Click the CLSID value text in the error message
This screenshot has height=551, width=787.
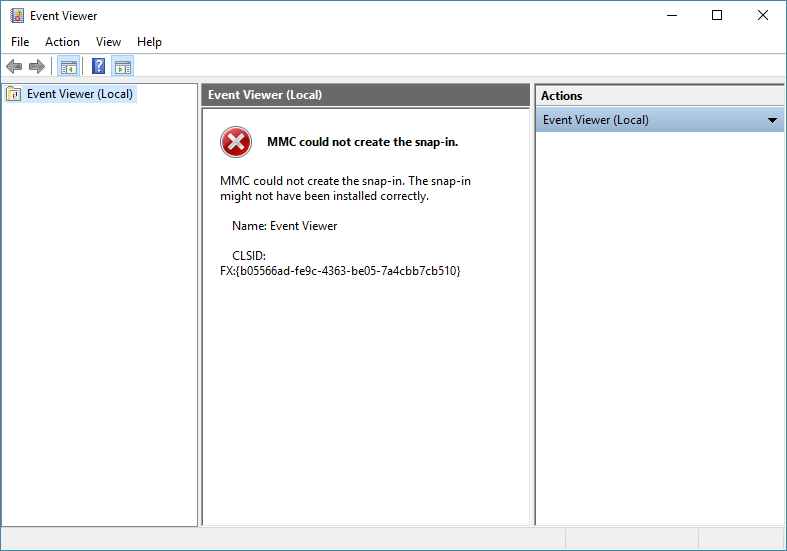click(340, 271)
